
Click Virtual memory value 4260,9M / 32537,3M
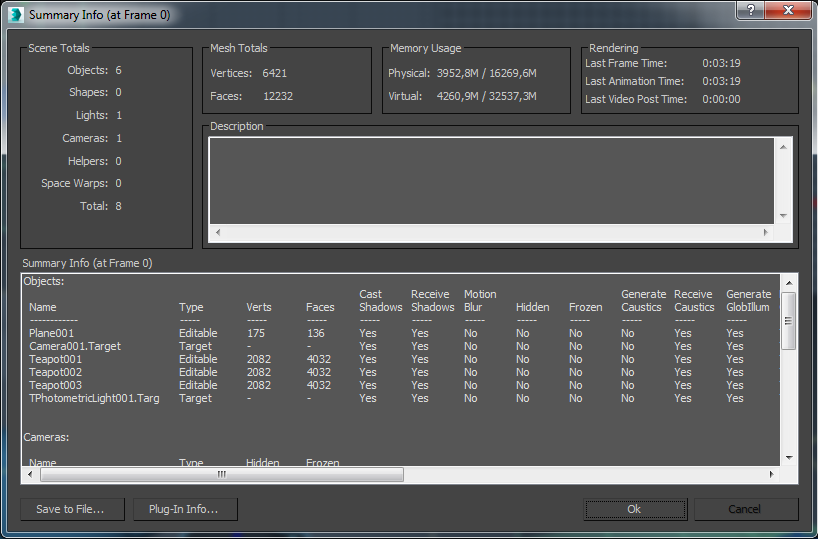tap(486, 96)
